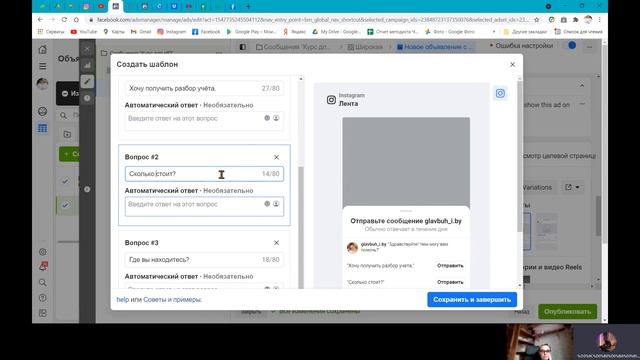The image size is (640, 360).
Task: Click the Сколько стоит? question field
Action: click(204, 174)
